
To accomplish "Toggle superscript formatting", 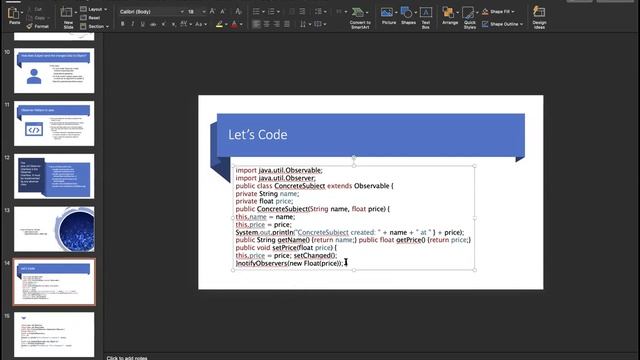I will point(163,24).
